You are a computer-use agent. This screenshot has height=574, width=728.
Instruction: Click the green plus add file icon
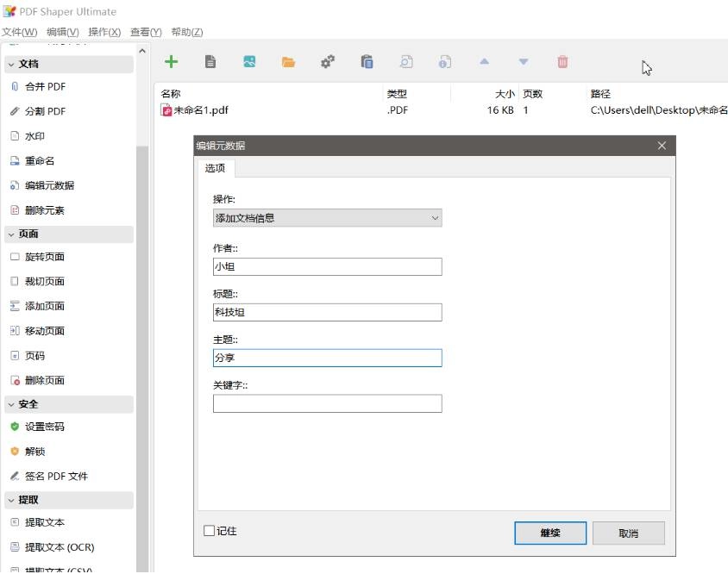(x=172, y=62)
